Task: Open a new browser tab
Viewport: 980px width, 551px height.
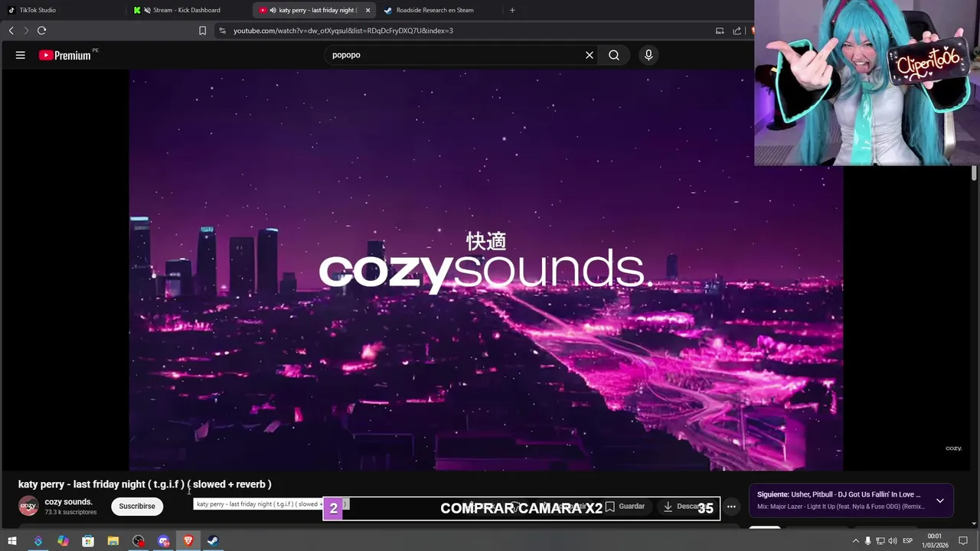Action: tap(512, 10)
